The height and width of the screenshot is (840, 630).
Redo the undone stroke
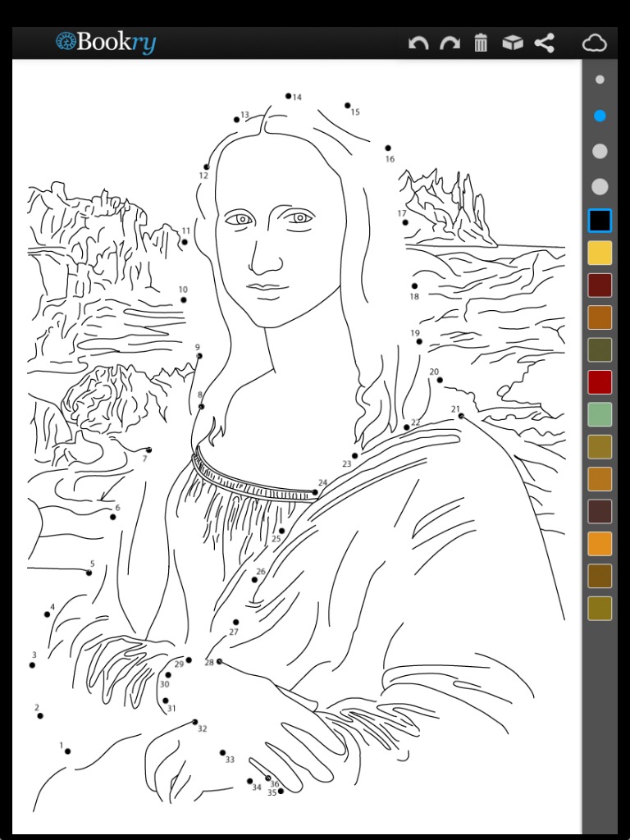pyautogui.click(x=450, y=43)
